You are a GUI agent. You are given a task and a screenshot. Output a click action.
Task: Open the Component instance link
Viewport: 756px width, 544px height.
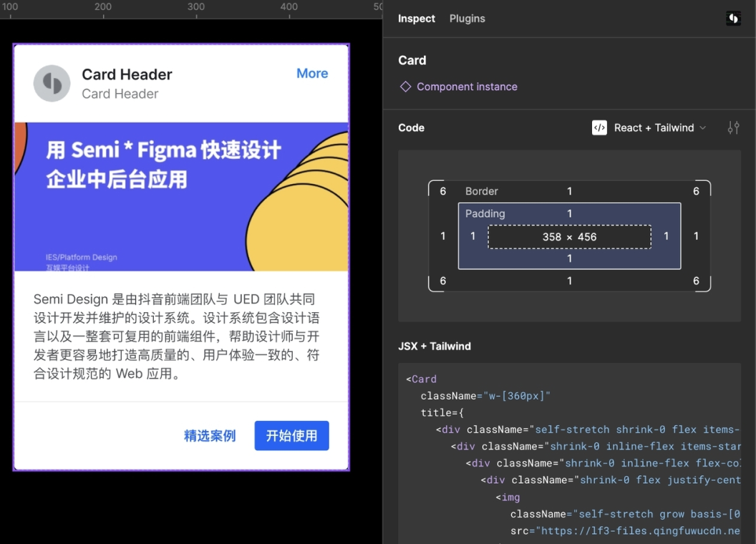pos(467,87)
